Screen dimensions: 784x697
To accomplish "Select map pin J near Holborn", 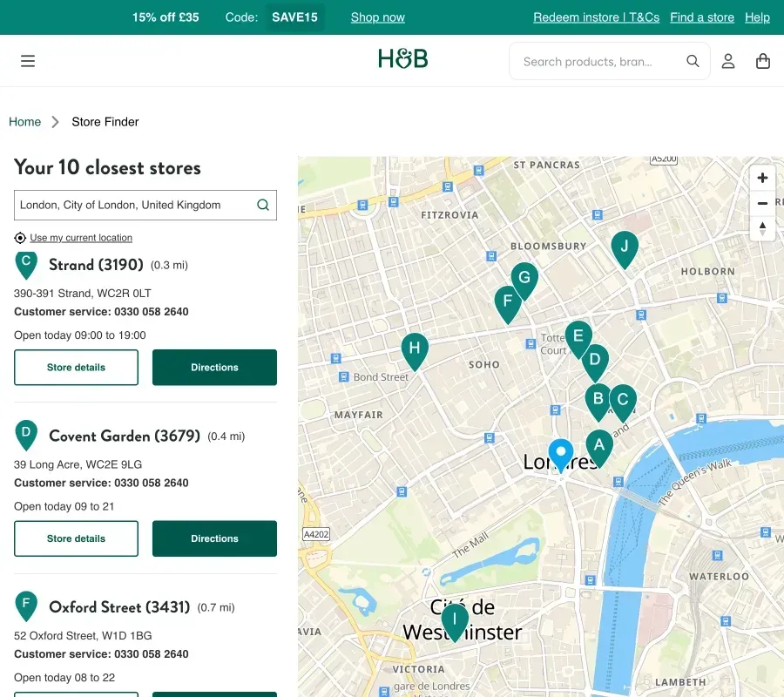I will [624, 247].
